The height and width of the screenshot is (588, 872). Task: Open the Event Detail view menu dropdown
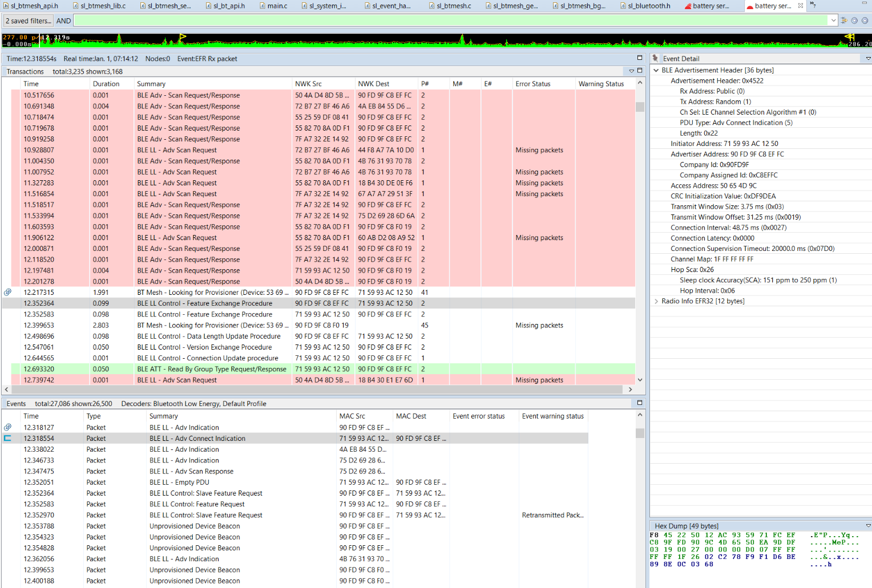tap(868, 58)
